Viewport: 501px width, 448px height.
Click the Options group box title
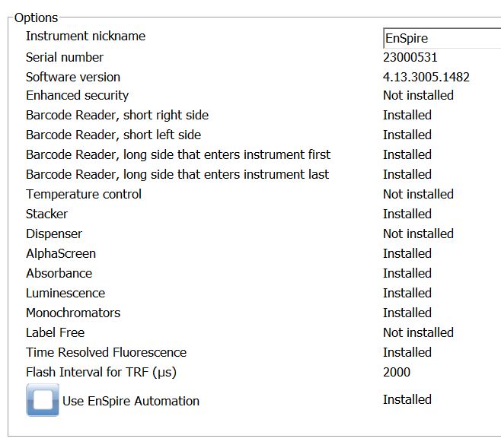(x=36, y=17)
